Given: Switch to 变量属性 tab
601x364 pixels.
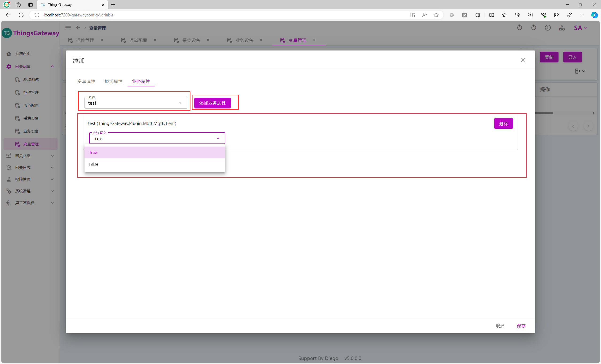Looking at the screenshot, I should (x=86, y=81).
